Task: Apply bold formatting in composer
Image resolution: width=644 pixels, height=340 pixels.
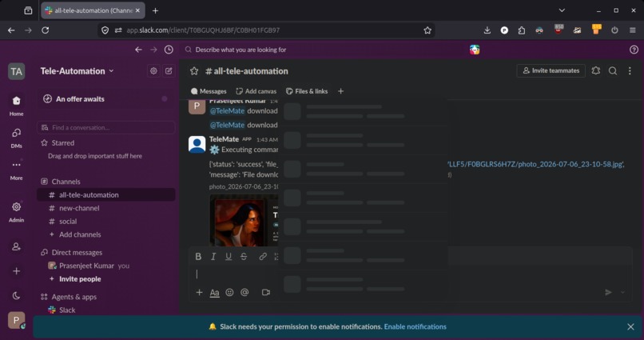Action: click(198, 257)
